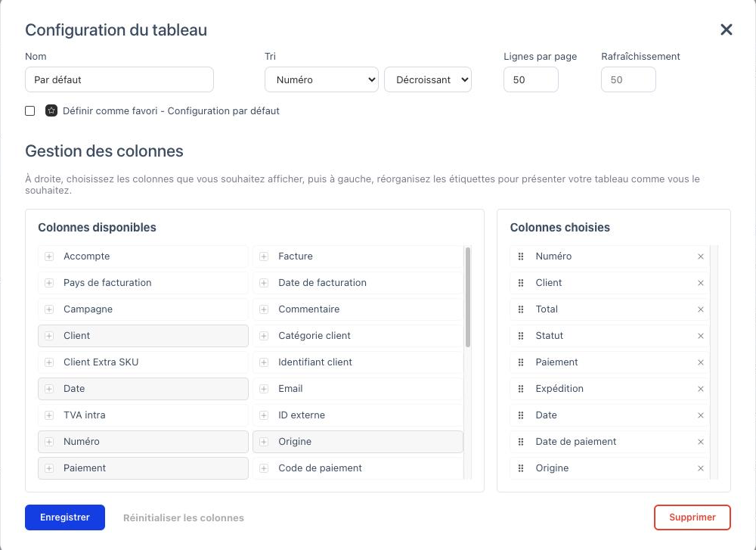Remove Date de paiement column
Viewport: 756px width, 550px height.
[701, 442]
